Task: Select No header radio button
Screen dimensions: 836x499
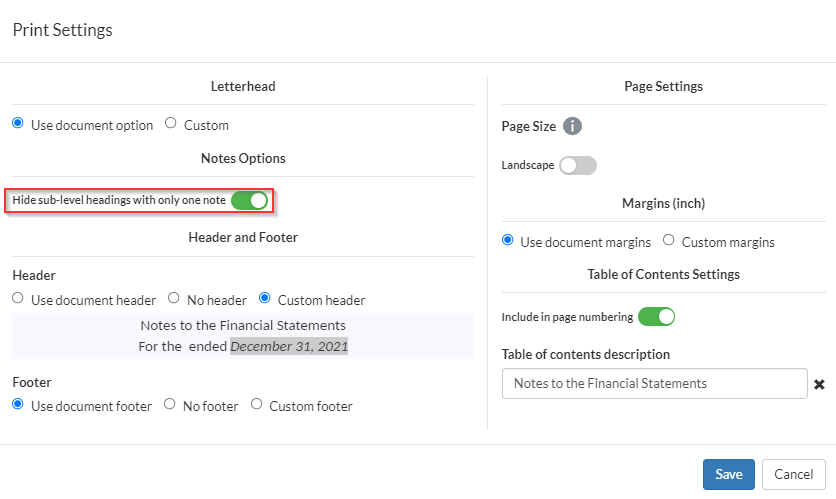Action: 174,298
